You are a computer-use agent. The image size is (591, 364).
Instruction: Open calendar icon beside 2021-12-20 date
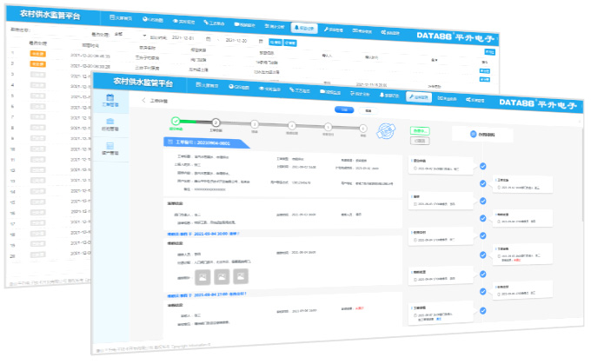(261, 41)
